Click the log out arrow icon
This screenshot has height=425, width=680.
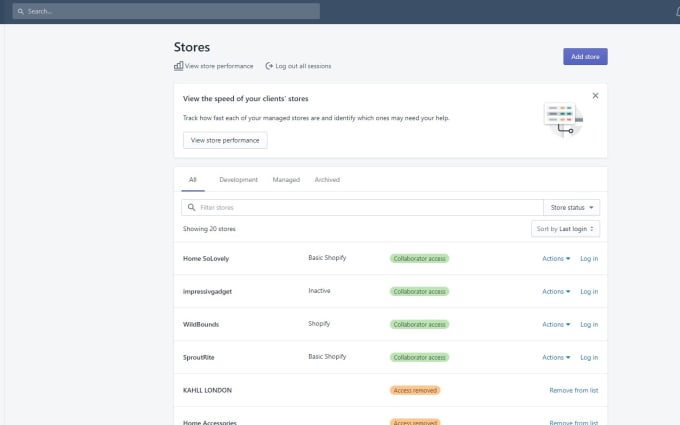pyautogui.click(x=269, y=66)
